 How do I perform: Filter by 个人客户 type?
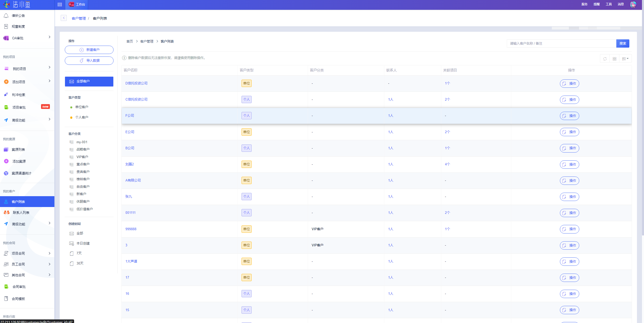pyautogui.click(x=82, y=117)
